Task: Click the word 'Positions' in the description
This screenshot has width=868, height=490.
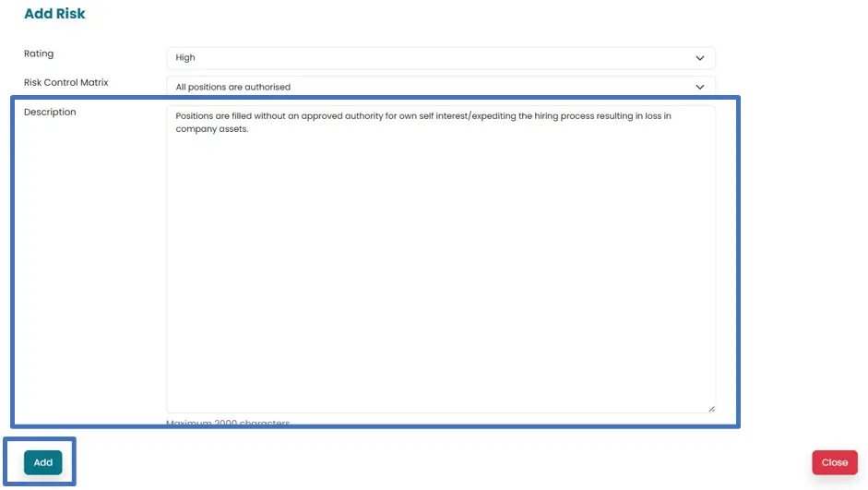Action: tap(196, 117)
